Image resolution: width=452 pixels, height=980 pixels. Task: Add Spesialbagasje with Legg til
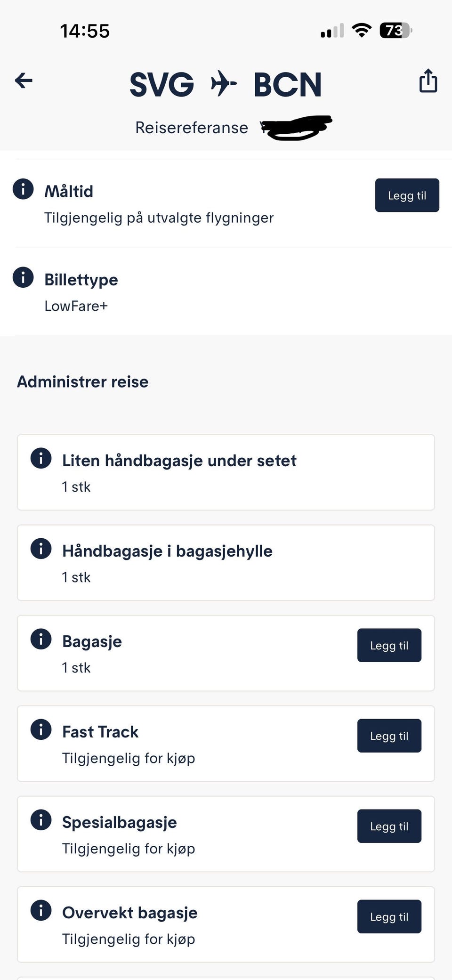click(389, 826)
